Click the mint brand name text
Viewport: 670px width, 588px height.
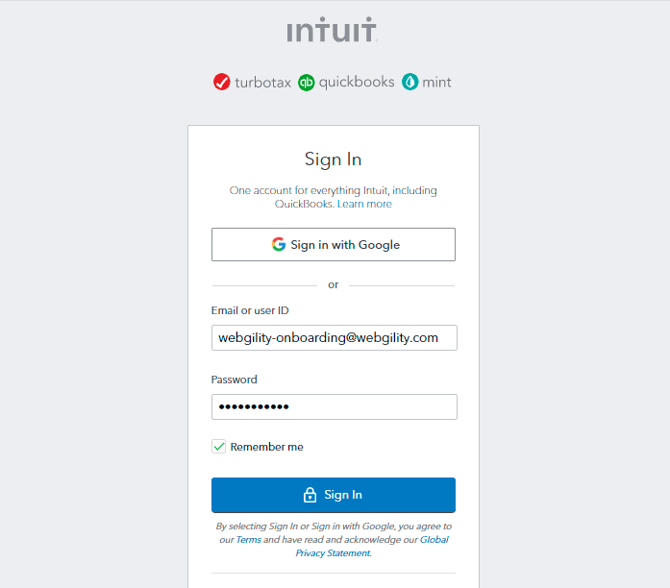pyautogui.click(x=437, y=83)
